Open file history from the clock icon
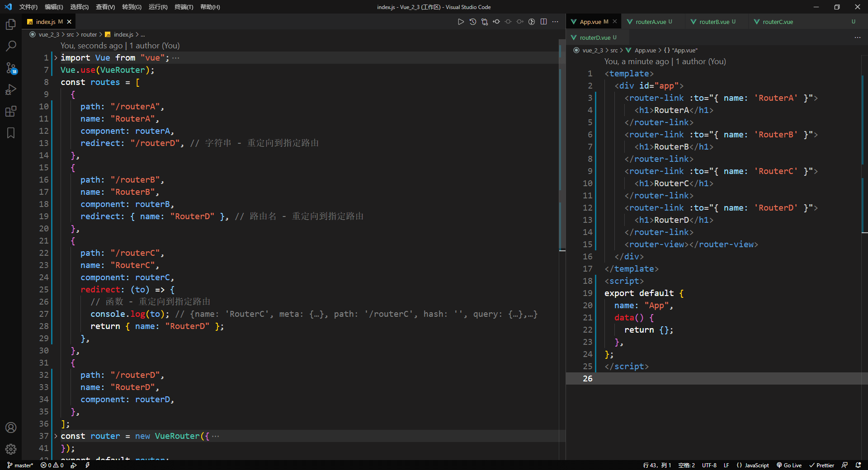The height and width of the screenshot is (470, 868). point(473,22)
